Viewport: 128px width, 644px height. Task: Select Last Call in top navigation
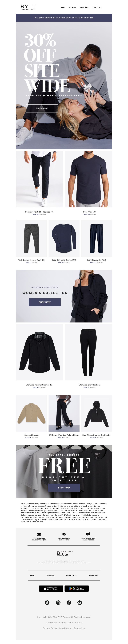coord(98,8)
